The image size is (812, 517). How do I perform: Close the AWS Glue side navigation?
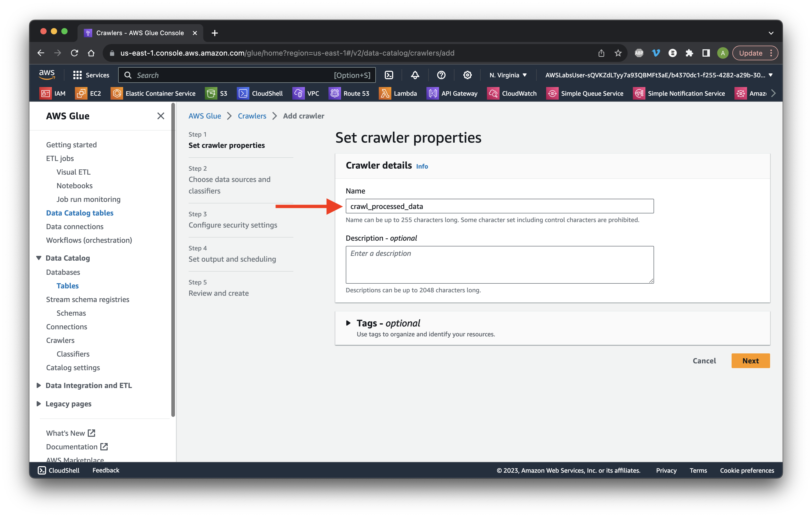pos(161,116)
